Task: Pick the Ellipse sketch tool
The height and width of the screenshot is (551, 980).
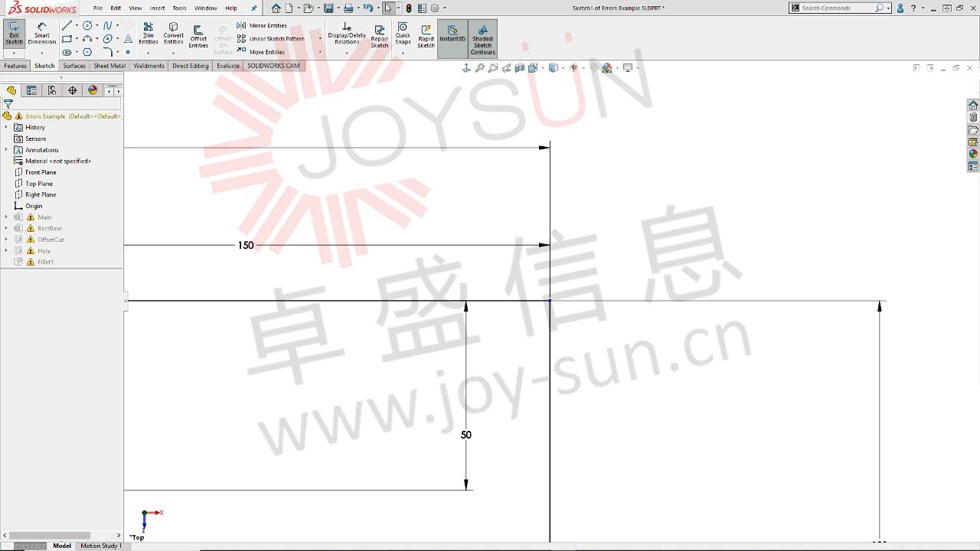Action: (107, 39)
